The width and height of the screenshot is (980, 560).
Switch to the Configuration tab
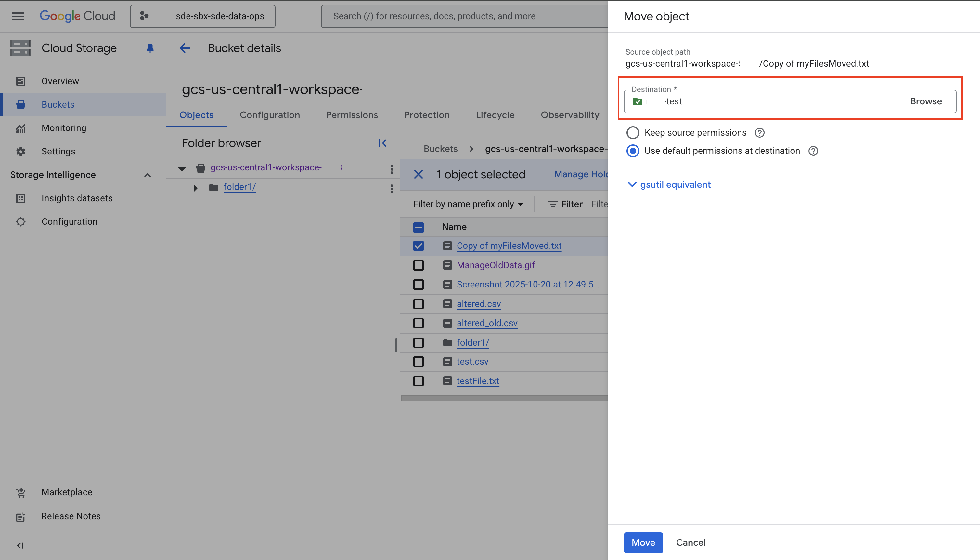(x=269, y=115)
